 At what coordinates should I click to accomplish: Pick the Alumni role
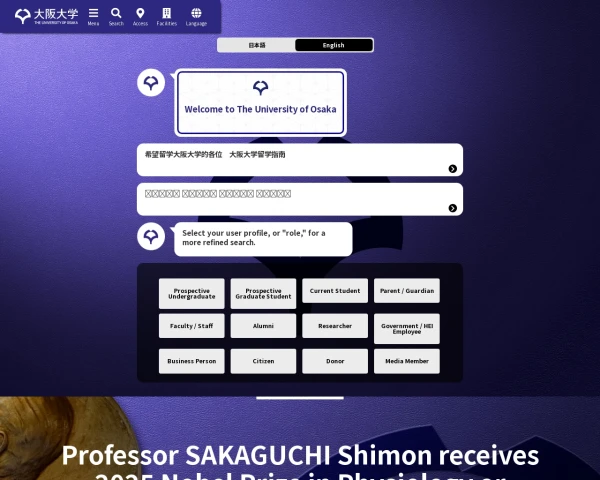point(263,326)
